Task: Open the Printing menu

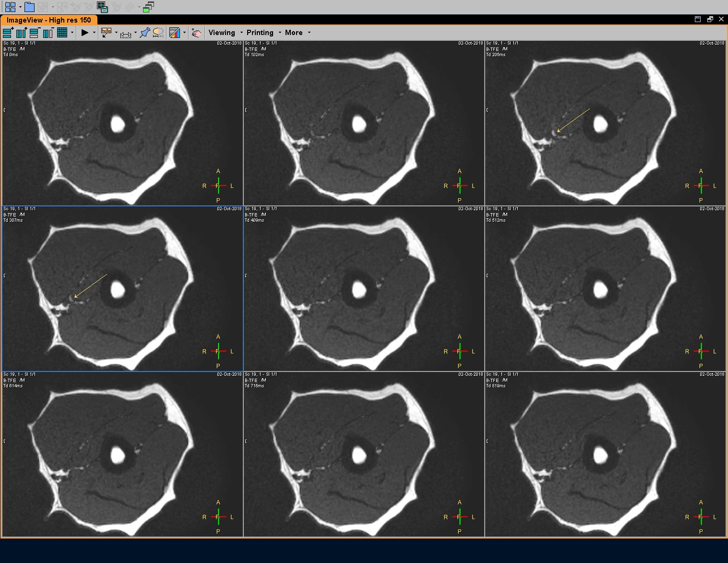Action: tap(260, 33)
